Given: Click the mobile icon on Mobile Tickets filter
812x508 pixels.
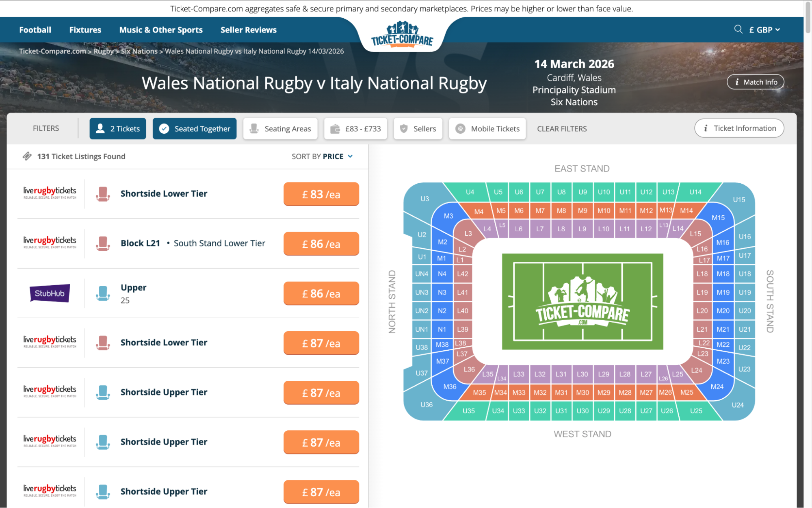Looking at the screenshot, I should 460,128.
